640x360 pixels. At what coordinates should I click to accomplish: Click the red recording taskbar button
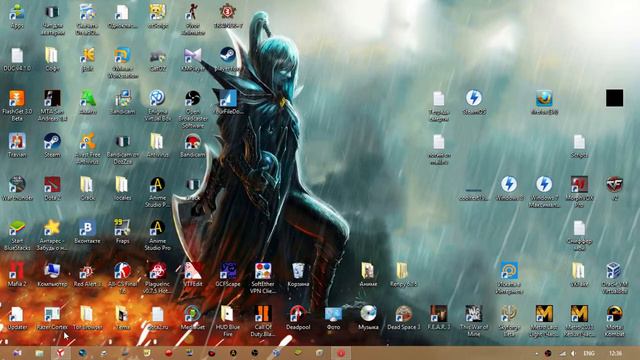(x=341, y=353)
